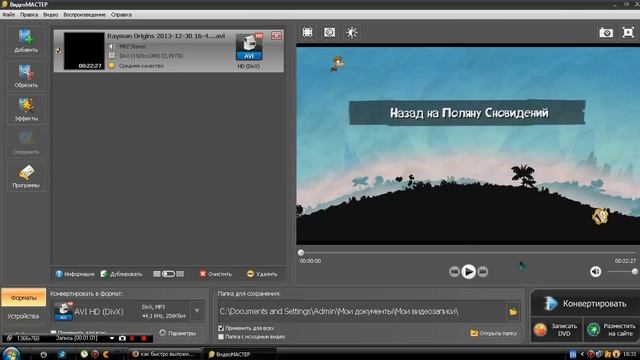This screenshot has height=360, width=640.
Task: Click Открыть папку button
Action: pyautogui.click(x=494, y=333)
